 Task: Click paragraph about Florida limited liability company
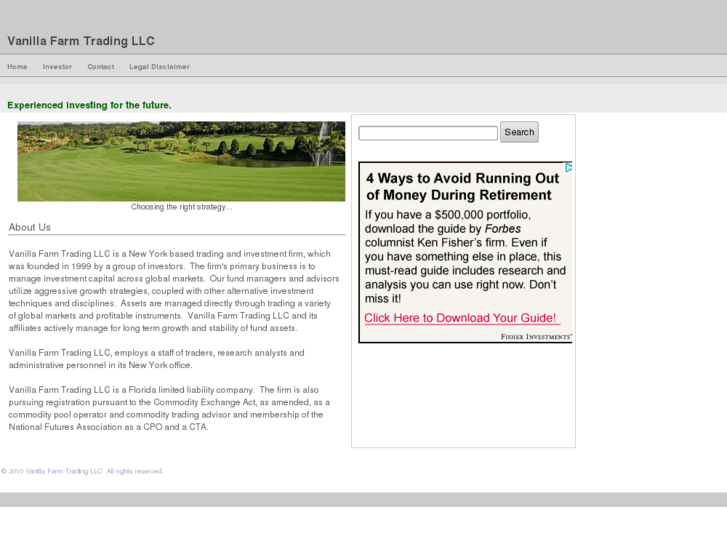coord(169,408)
